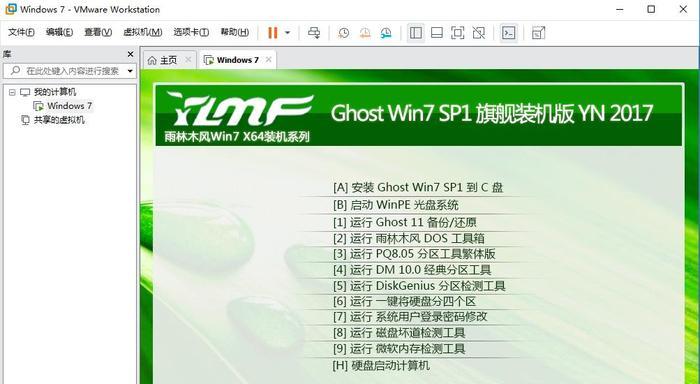Image resolution: width=700 pixels, height=384 pixels.
Task: Choose option [A] 安装 Ghost Win7 SP1
Action: tap(418, 187)
